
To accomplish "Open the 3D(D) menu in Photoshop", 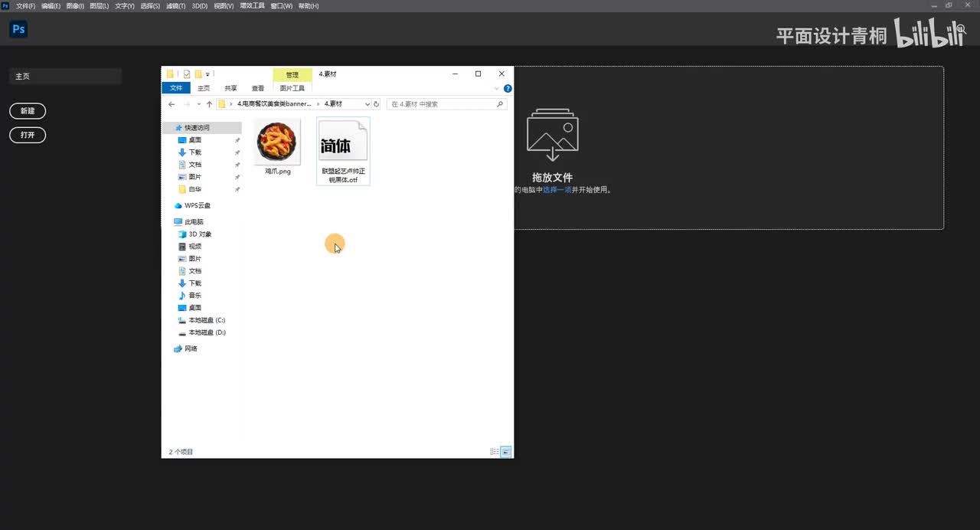I will click(x=199, y=5).
